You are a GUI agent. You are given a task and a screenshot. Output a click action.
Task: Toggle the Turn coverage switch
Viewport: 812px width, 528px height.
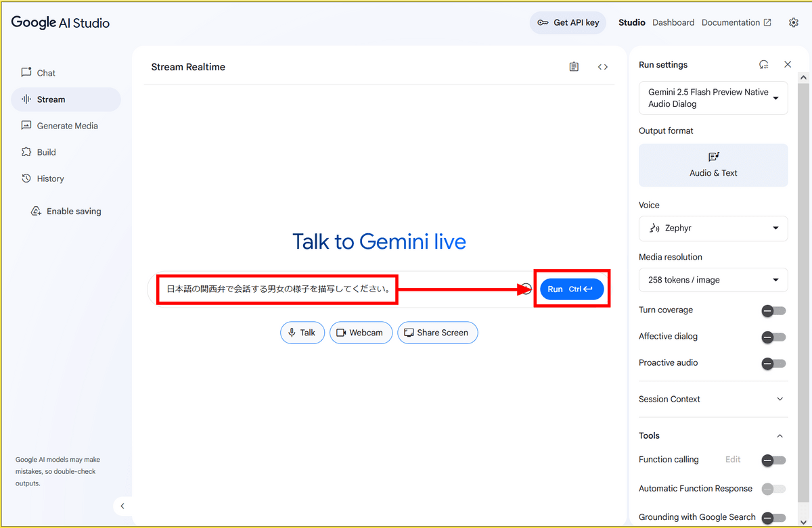[x=773, y=310]
